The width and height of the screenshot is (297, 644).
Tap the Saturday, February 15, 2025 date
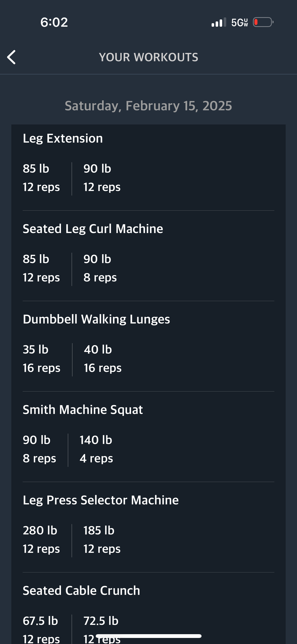[148, 106]
